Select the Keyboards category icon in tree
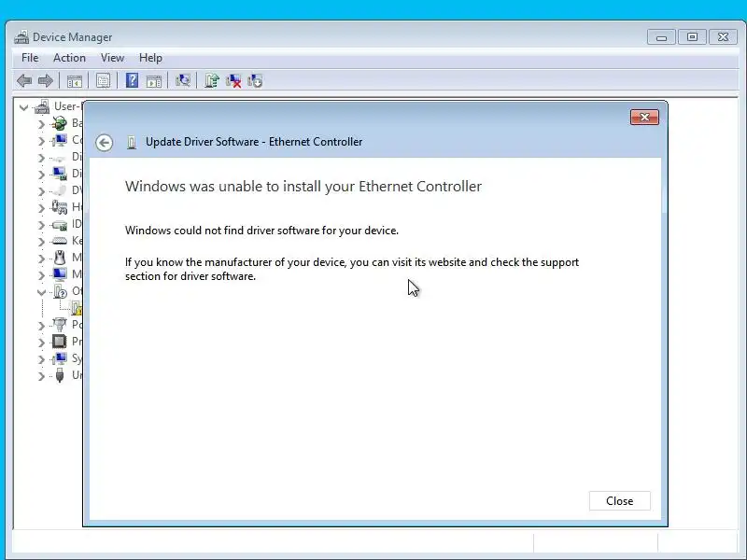Viewport: 747px width, 560px height. tap(60, 241)
